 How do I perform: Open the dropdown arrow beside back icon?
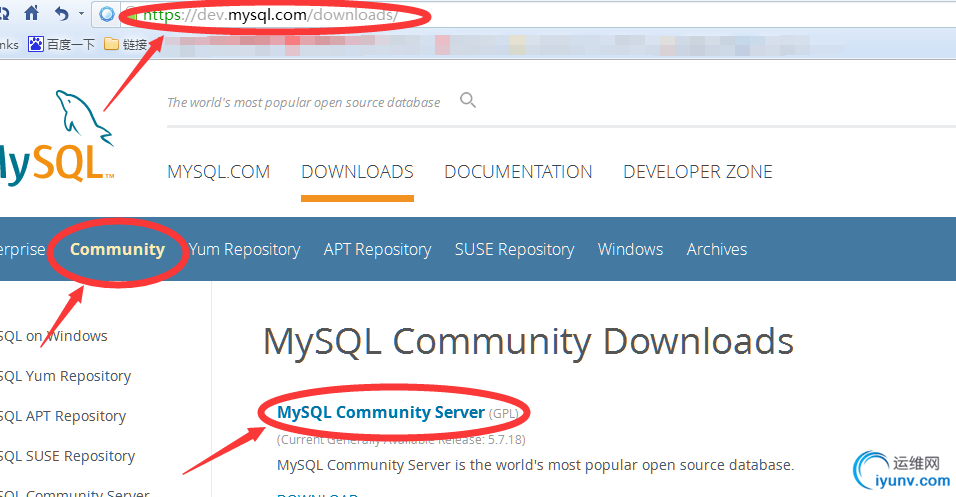81,13
